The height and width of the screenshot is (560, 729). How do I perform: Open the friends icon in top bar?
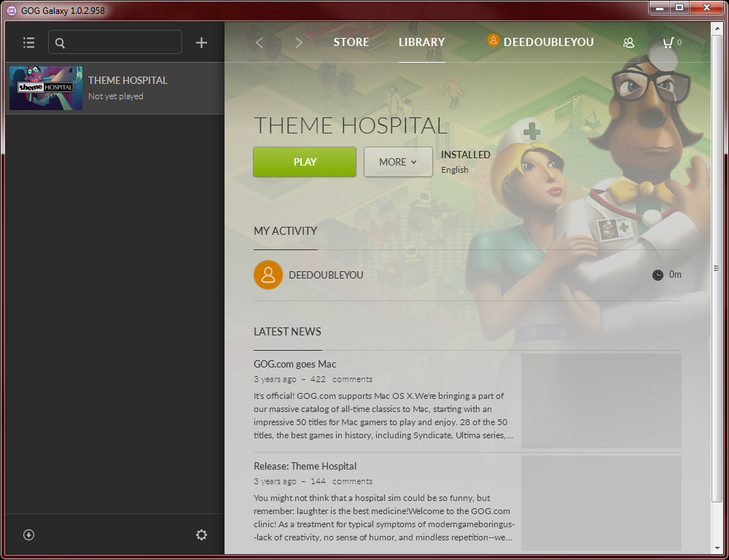click(x=628, y=42)
